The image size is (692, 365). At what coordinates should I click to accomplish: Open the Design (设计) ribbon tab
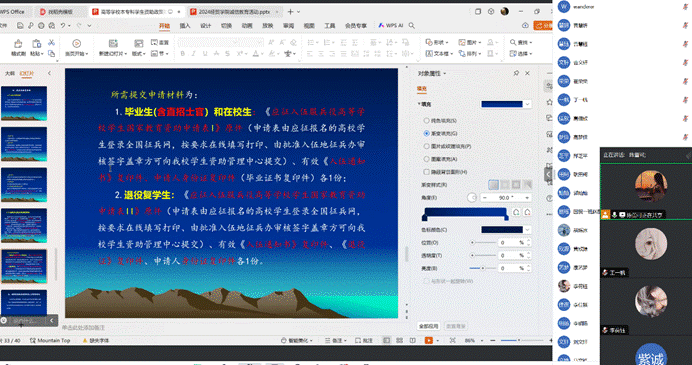(x=206, y=26)
